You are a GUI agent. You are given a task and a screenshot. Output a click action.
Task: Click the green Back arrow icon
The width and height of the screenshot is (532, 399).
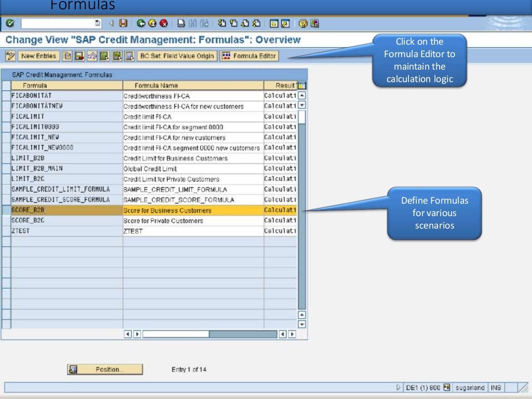coord(141,23)
